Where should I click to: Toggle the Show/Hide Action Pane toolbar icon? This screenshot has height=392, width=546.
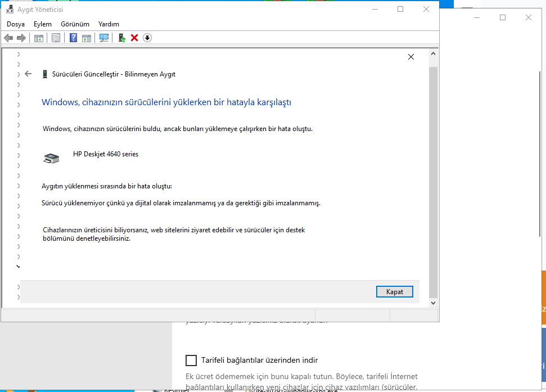tap(87, 38)
